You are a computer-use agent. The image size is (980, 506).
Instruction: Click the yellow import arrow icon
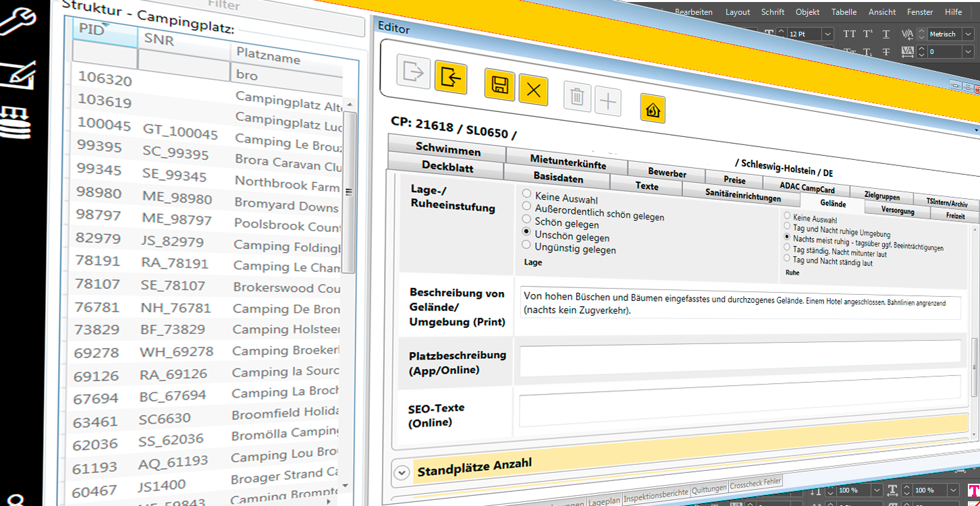pos(450,78)
